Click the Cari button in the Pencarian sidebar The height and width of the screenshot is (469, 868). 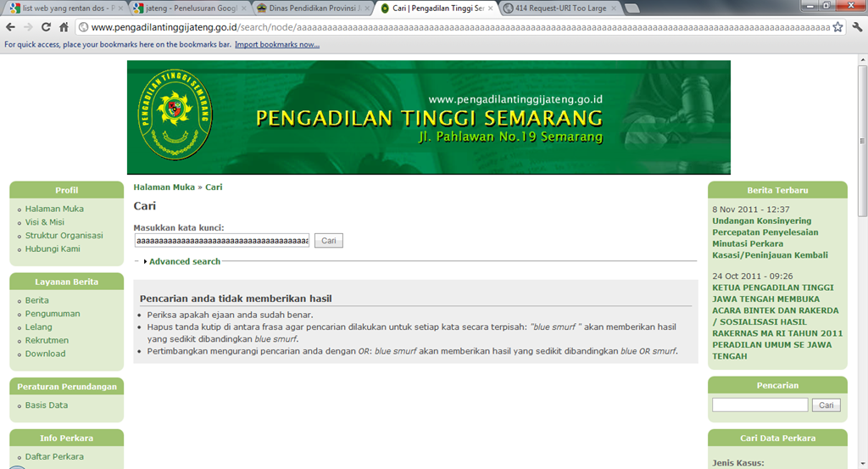826,405
